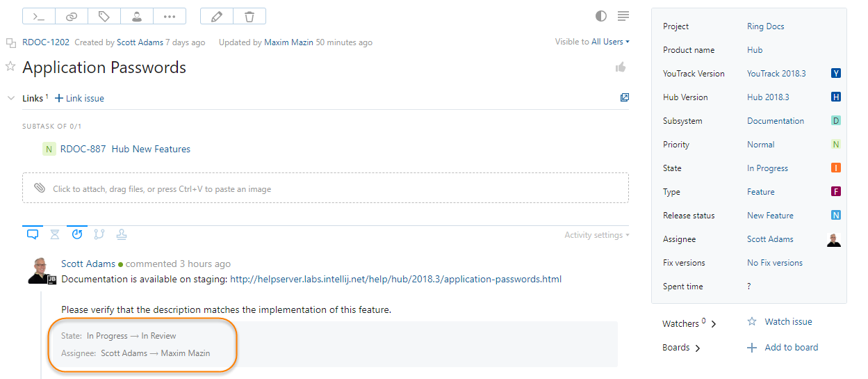Click the tag icon in toolbar
Image resolution: width=868 pixels, height=379 pixels.
[104, 16]
